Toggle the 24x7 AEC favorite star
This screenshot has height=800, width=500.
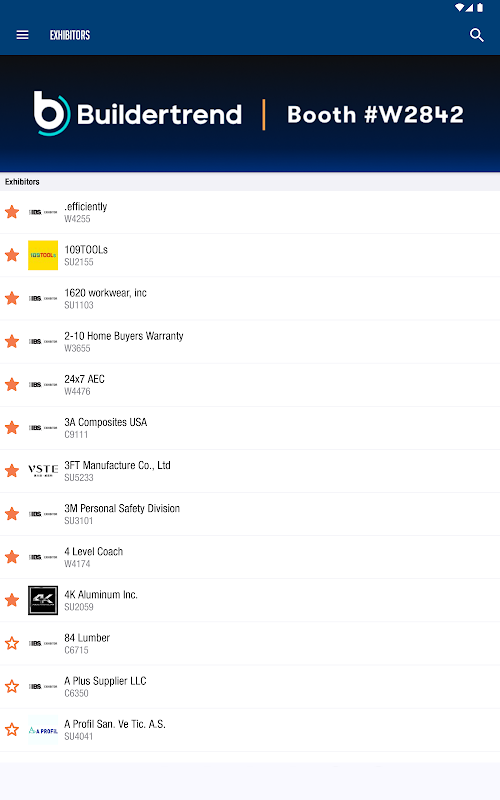[x=12, y=384]
